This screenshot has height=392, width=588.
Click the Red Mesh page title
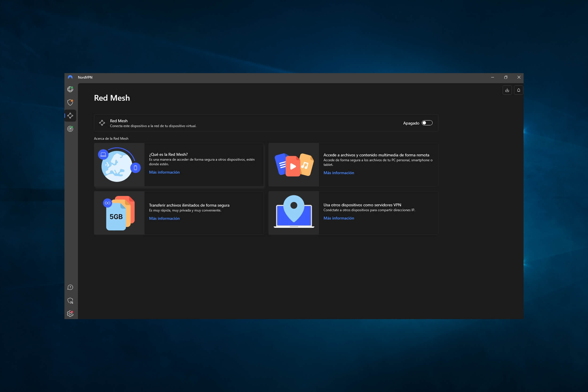[x=112, y=98]
